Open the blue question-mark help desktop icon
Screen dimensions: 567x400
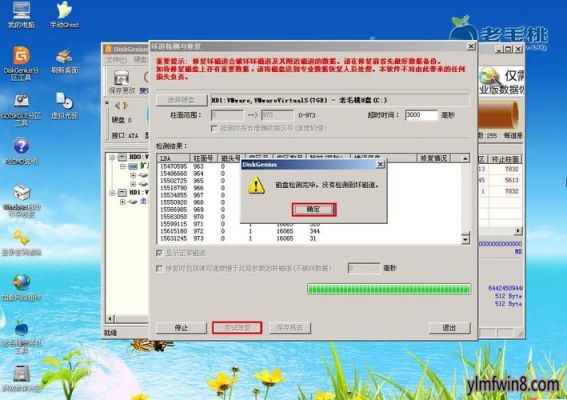tap(21, 151)
